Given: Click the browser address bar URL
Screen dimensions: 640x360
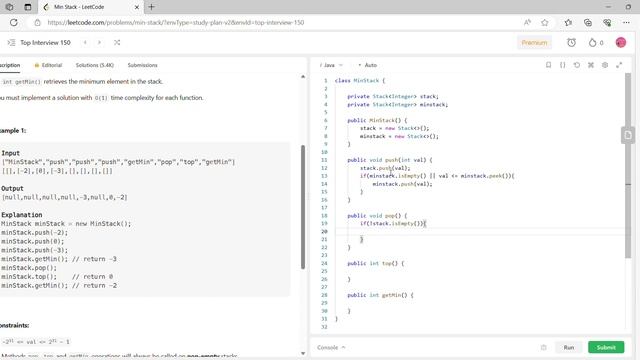Looking at the screenshot, I should [176, 22].
